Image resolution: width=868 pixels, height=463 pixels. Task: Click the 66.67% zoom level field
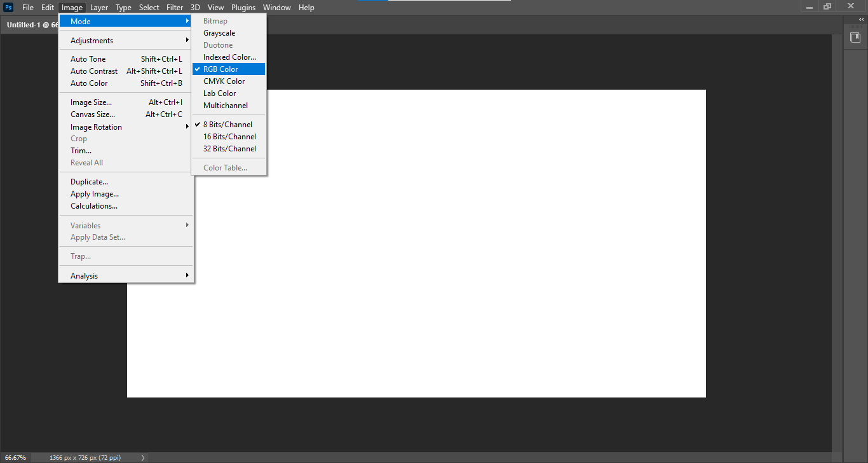pyautogui.click(x=16, y=457)
